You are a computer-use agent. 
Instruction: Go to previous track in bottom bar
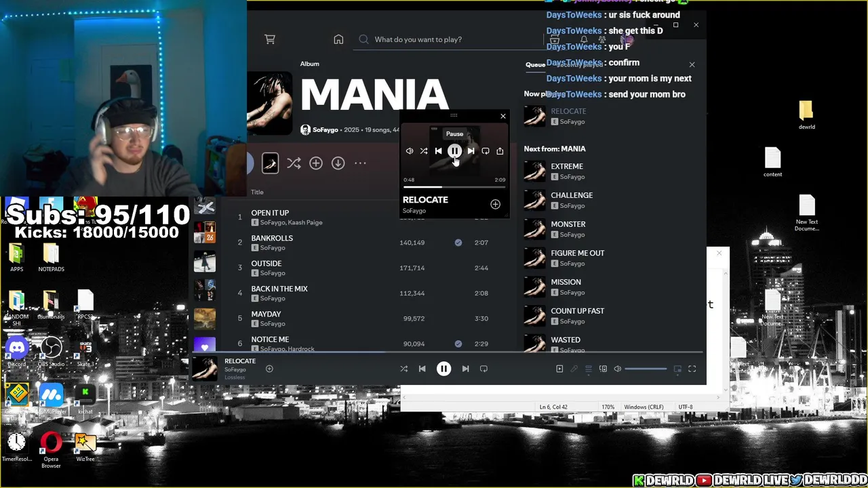coord(422,369)
